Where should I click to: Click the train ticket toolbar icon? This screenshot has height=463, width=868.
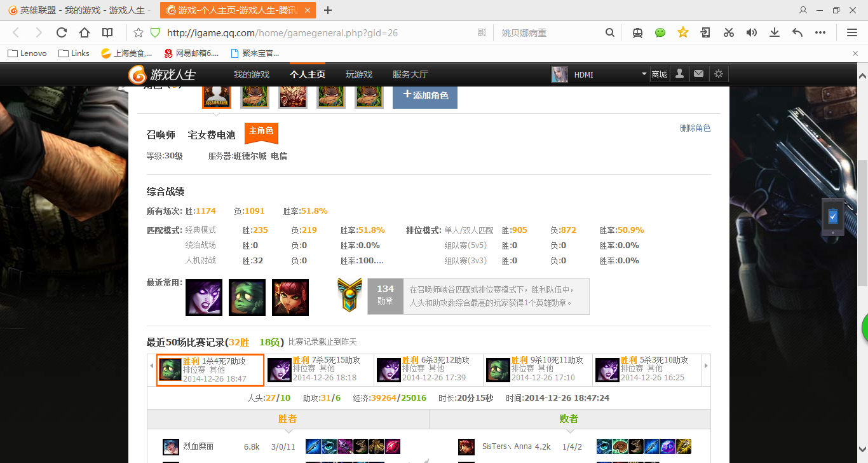pyautogui.click(x=637, y=32)
